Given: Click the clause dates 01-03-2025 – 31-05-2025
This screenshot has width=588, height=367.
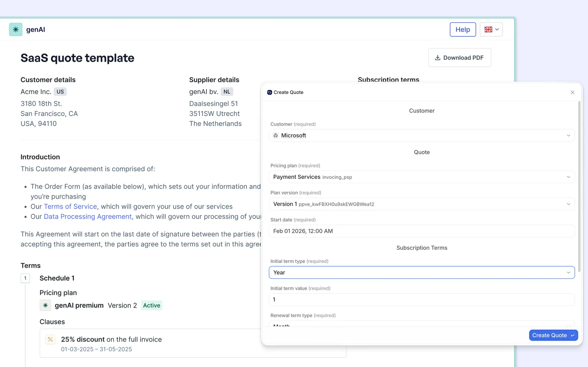Looking at the screenshot, I should point(96,349).
